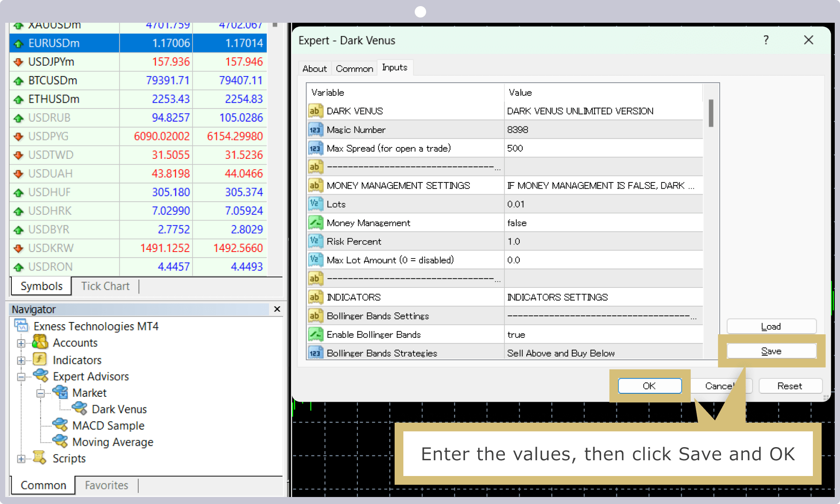Select the USDRON symbol row
840x504 pixels.
coord(138,266)
